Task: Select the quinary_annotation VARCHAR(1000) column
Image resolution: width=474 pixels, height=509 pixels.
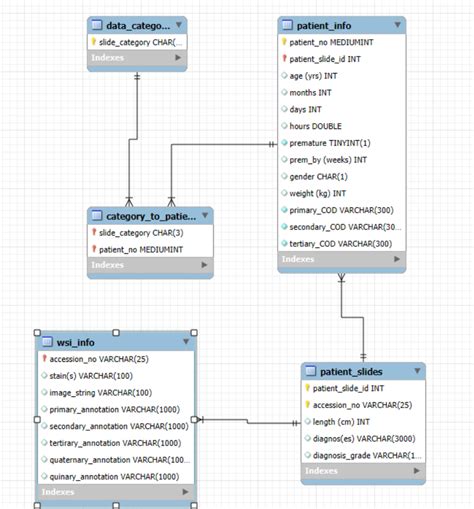Action: pyautogui.click(x=116, y=477)
